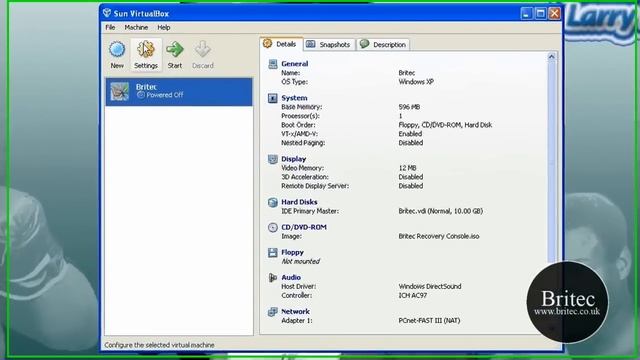Click the New virtual machine icon
The height and width of the screenshot is (360, 640).
(117, 49)
